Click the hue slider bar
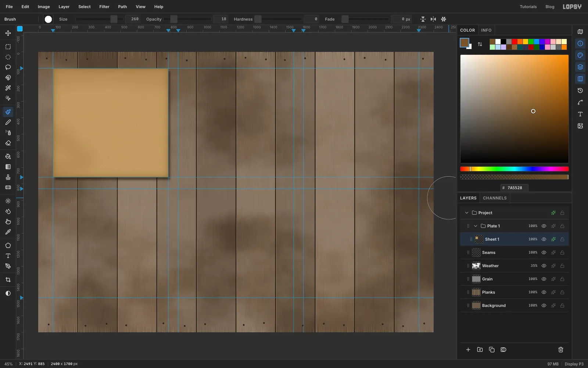The width and height of the screenshot is (588, 368). [x=514, y=169]
